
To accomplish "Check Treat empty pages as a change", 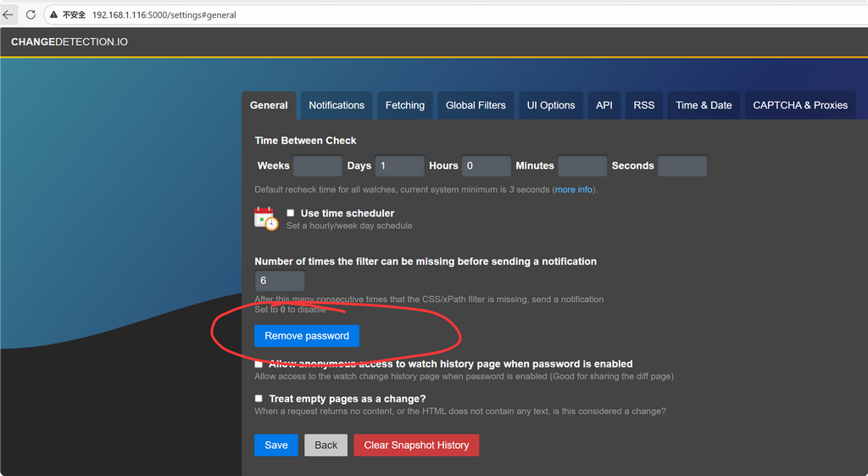I will pyautogui.click(x=259, y=398).
